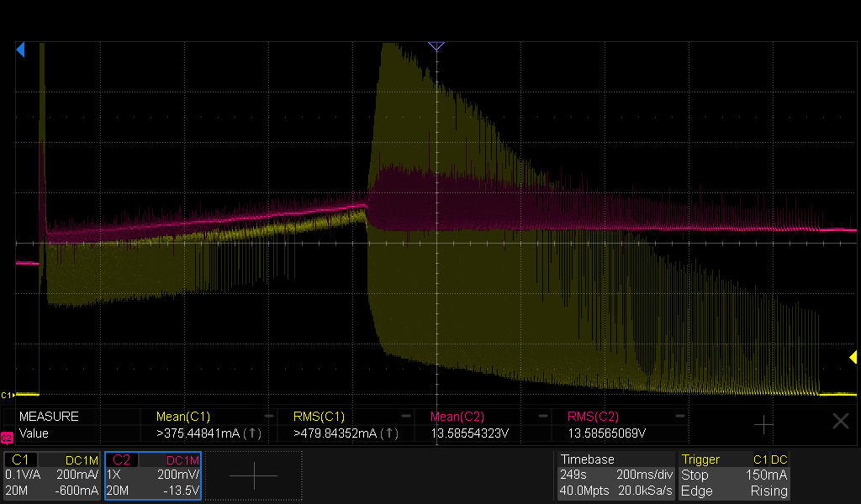This screenshot has width=861, height=504.
Task: Click the 40.0Mpts memory depth value
Action: click(x=584, y=491)
